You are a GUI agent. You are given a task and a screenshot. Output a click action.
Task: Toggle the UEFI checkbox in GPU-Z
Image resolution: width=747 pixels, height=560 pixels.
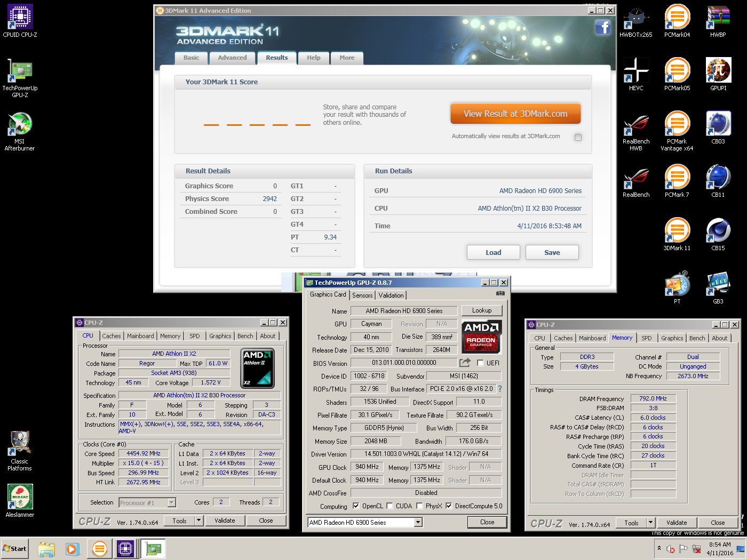[x=480, y=363]
